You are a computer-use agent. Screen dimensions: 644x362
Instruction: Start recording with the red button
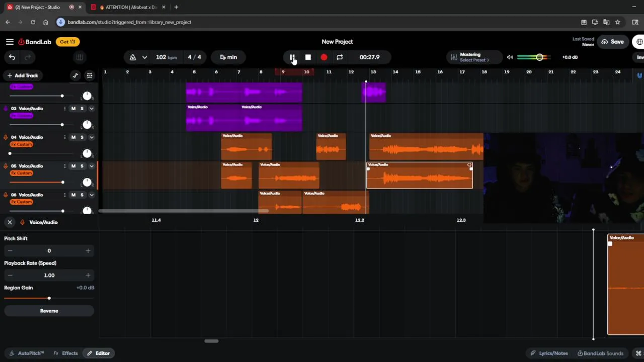pyautogui.click(x=324, y=57)
